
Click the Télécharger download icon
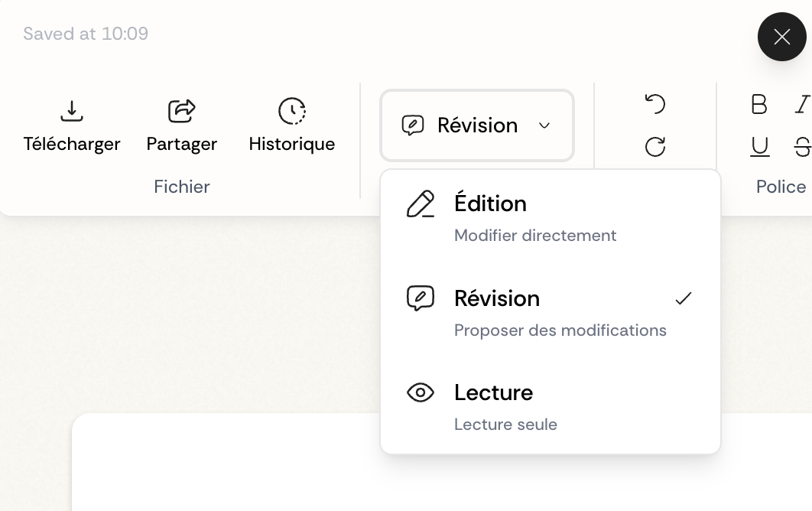pyautogui.click(x=72, y=112)
